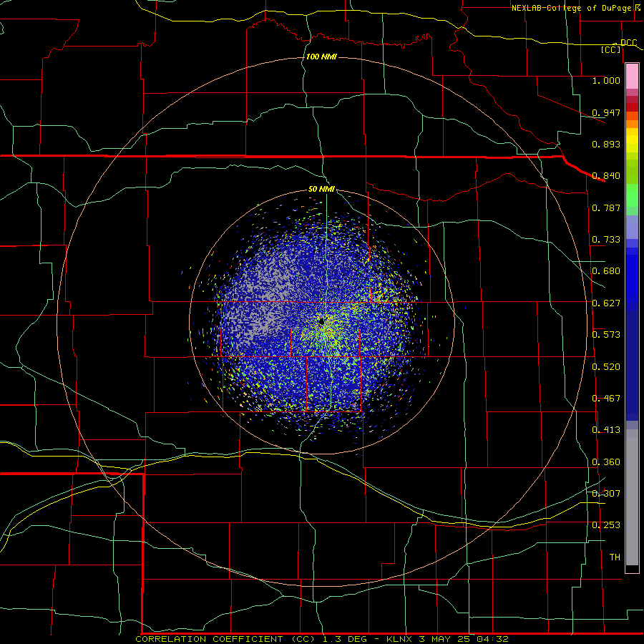Click the black radar site dot at center
The width and height of the screenshot is (644, 644).
point(321,321)
